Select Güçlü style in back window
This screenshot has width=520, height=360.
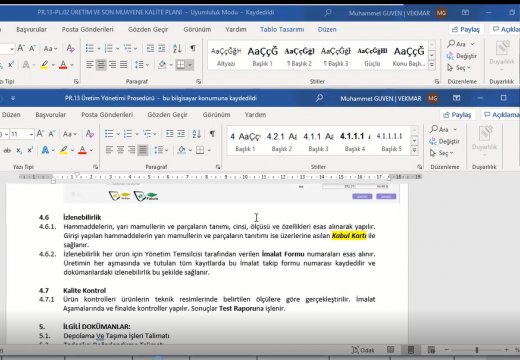point(372,56)
